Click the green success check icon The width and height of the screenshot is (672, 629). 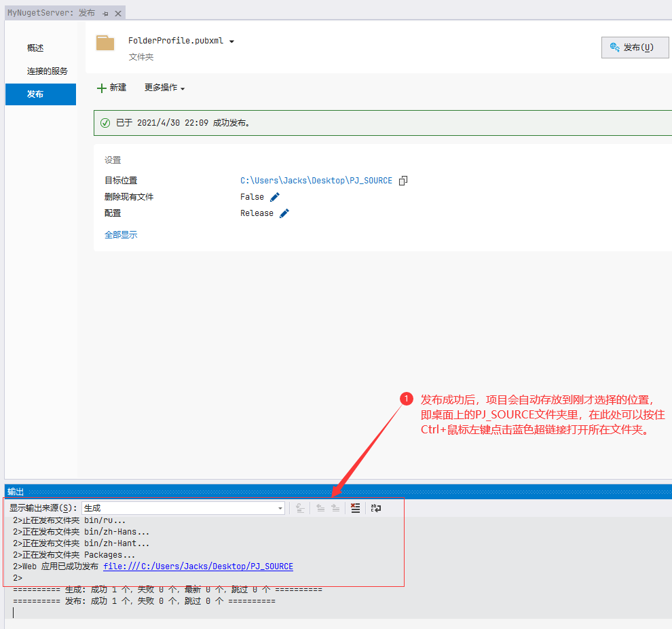point(105,123)
